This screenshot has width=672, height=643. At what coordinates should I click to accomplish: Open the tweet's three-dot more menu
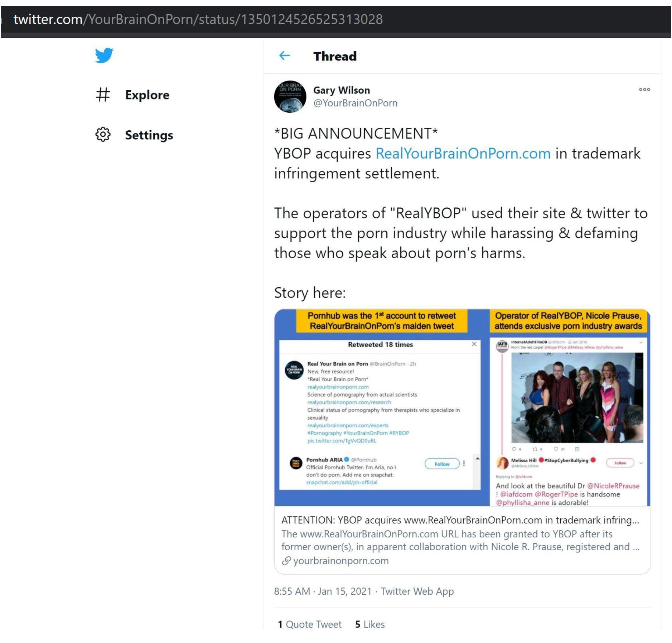tap(644, 90)
